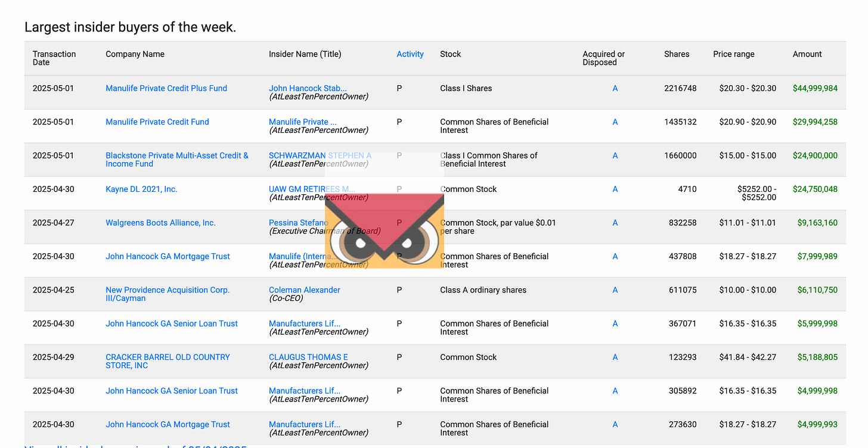
Task: Click the 'A' acquired link in the Walgreens row
Action: click(x=615, y=223)
